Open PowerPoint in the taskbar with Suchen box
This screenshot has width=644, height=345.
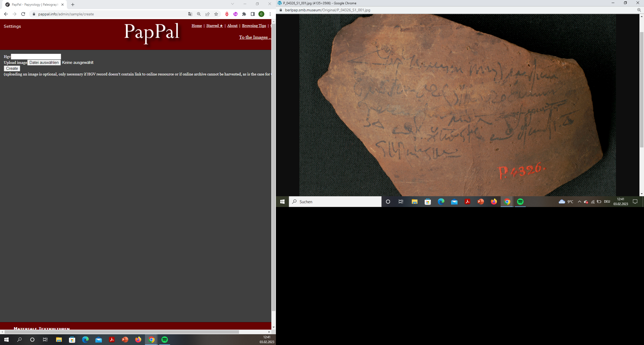(x=481, y=202)
